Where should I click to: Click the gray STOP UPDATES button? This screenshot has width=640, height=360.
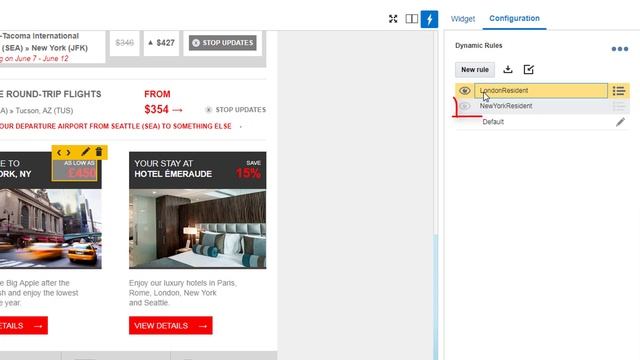coord(222,43)
